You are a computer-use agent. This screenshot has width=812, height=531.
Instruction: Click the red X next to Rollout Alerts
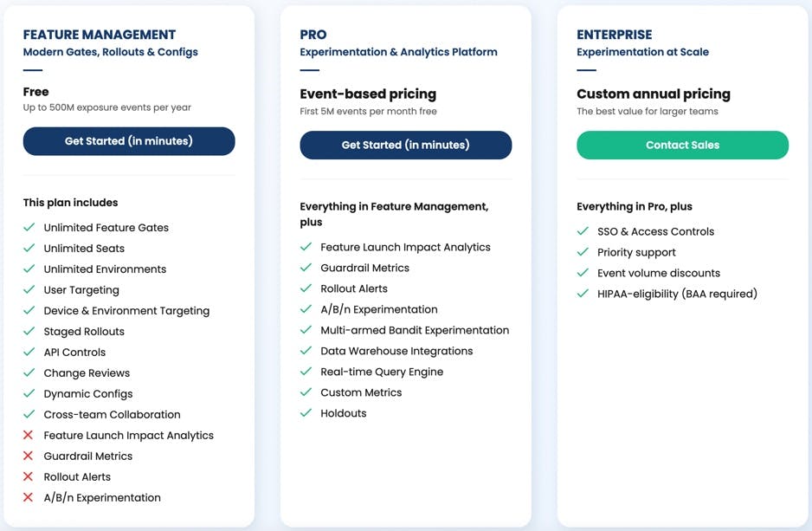click(x=28, y=477)
